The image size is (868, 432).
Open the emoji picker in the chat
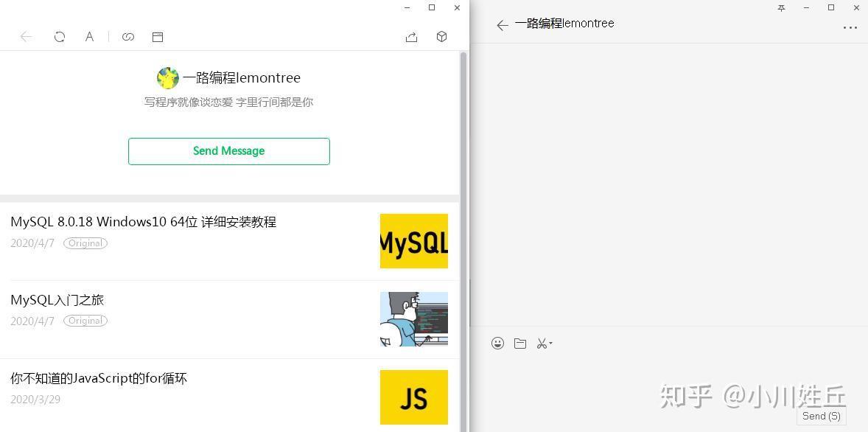498,343
